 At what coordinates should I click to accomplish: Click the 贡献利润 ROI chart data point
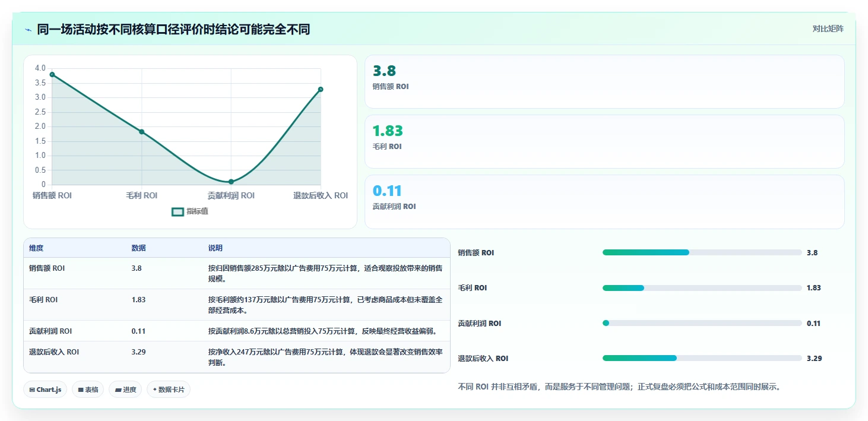231,182
